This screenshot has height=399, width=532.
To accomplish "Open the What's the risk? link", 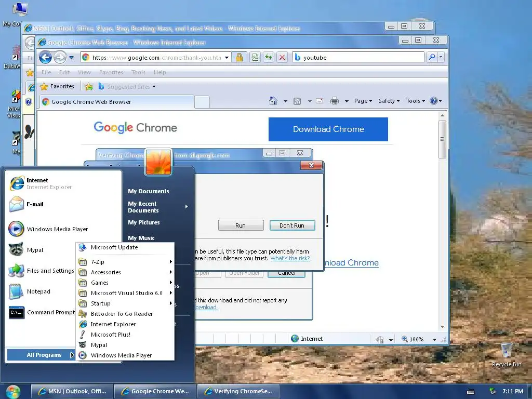I will click(x=290, y=258).
